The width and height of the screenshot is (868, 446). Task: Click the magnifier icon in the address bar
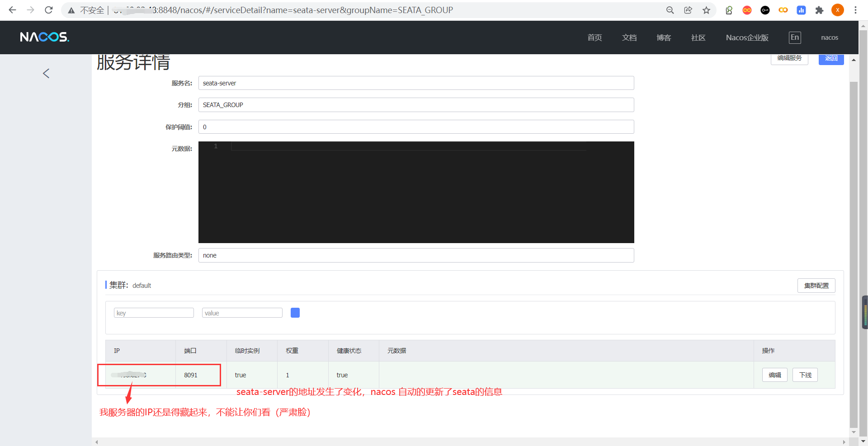[x=670, y=10]
